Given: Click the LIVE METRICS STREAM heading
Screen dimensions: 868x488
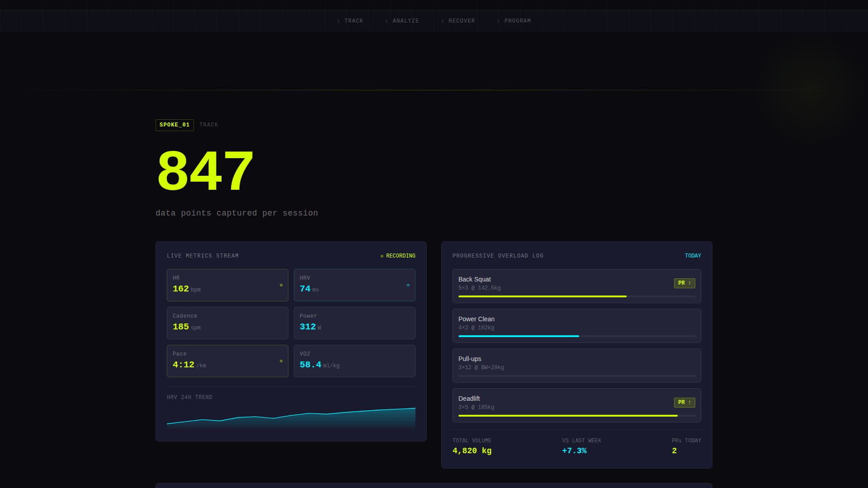Looking at the screenshot, I should pyautogui.click(x=203, y=256).
